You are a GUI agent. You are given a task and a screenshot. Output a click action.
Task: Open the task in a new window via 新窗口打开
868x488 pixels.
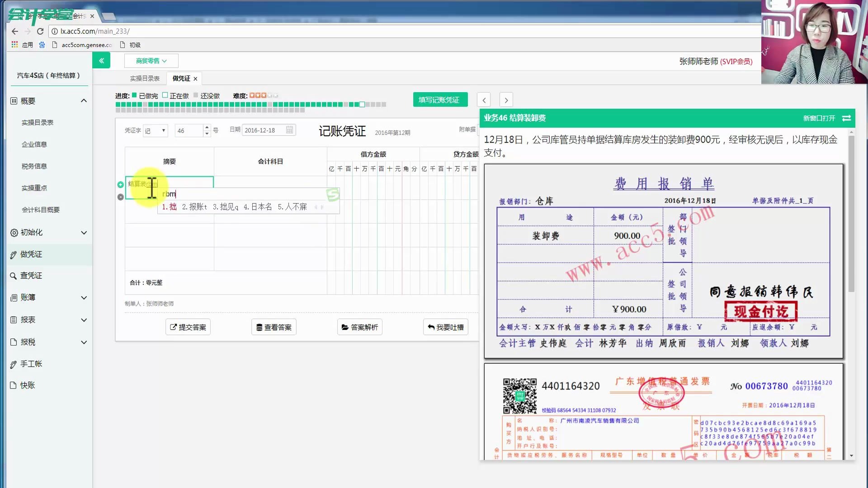point(819,118)
